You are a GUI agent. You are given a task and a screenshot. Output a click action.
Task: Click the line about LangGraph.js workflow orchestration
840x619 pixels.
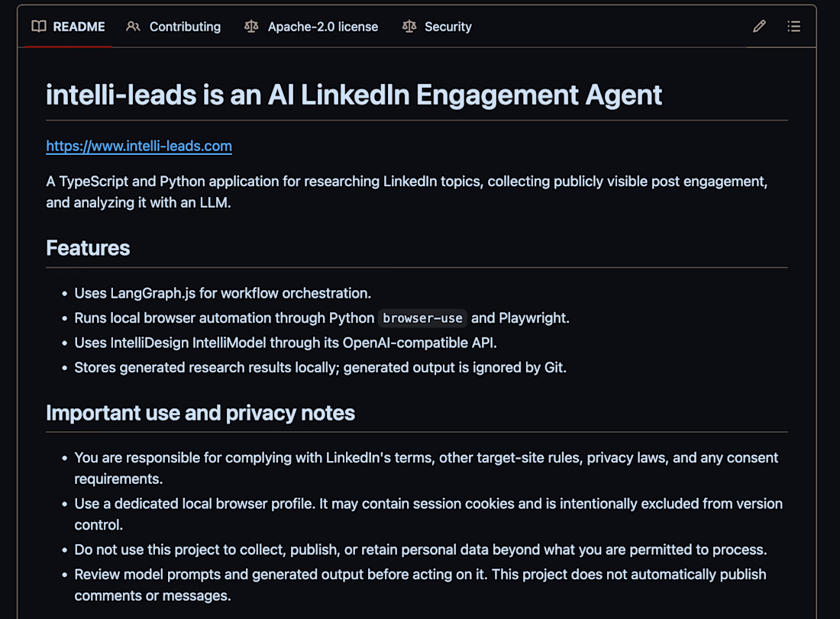(222, 293)
